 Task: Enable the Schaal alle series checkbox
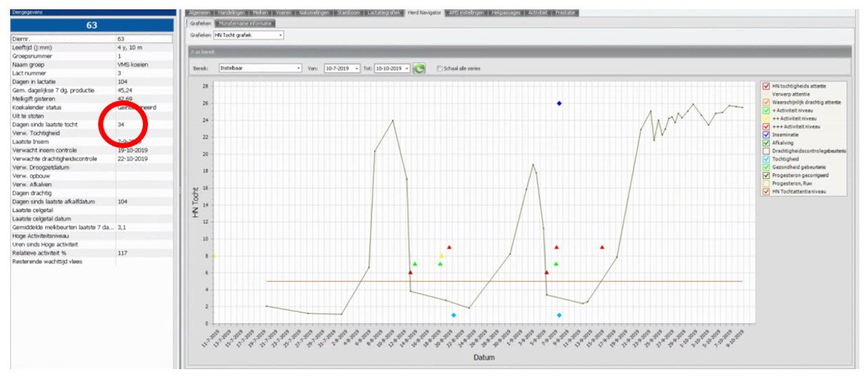(440, 69)
